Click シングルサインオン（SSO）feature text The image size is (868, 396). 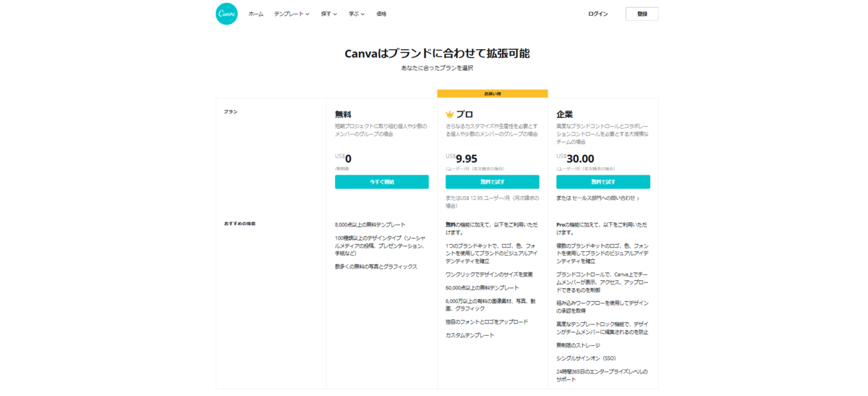(x=586, y=358)
